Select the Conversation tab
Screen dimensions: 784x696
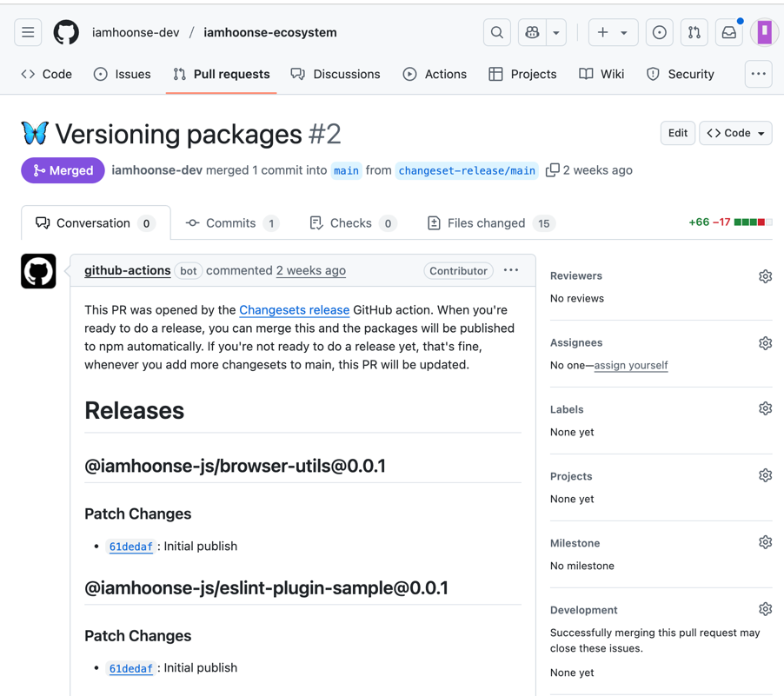pyautogui.click(x=96, y=223)
